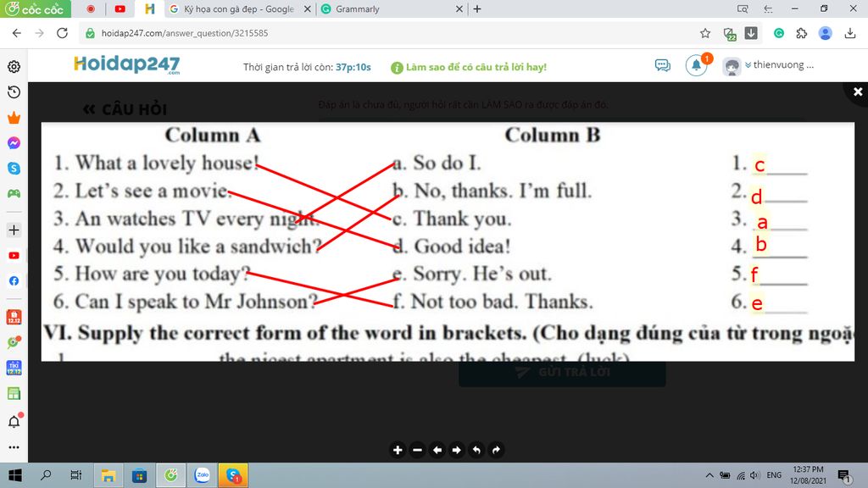868x488 pixels.
Task: Reload the current page
Action: click(x=62, y=33)
